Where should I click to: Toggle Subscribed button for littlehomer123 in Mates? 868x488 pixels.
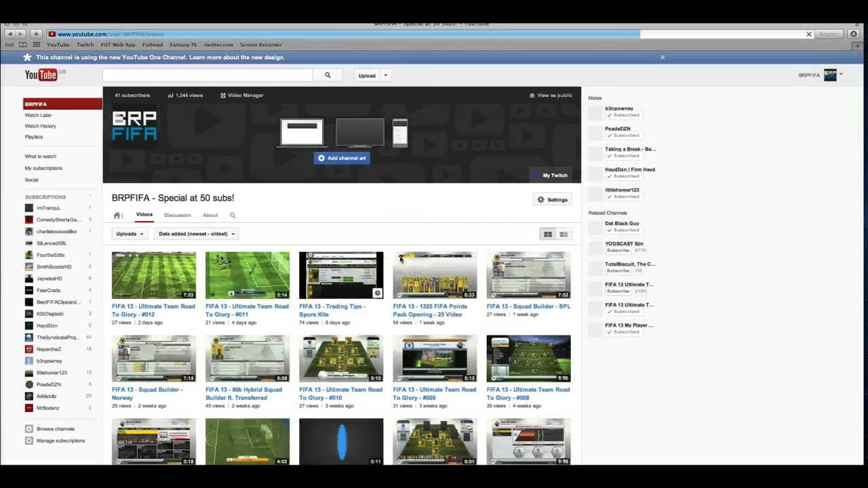click(x=623, y=197)
